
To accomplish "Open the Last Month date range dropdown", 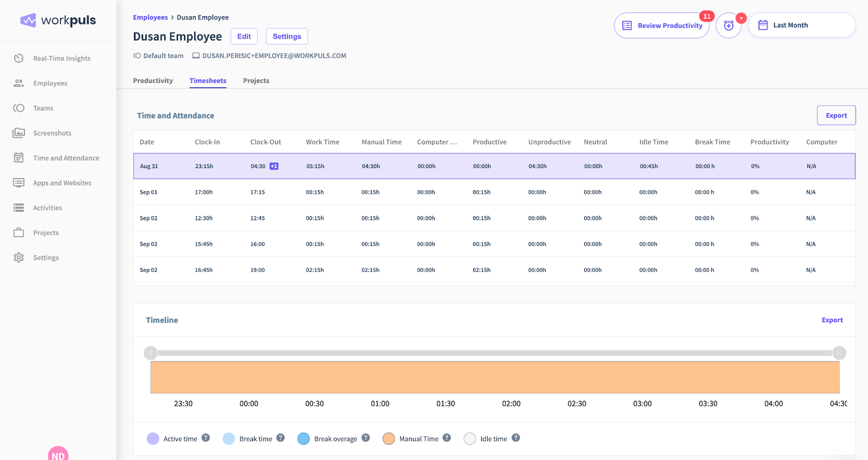I will [x=801, y=25].
